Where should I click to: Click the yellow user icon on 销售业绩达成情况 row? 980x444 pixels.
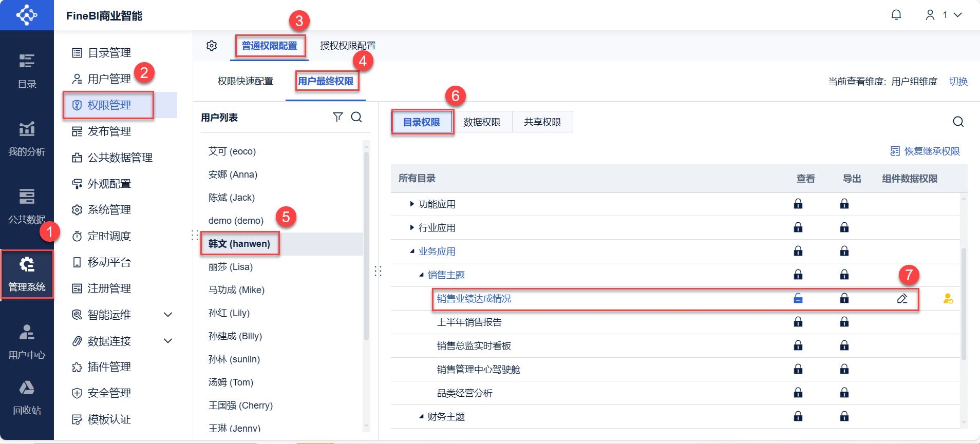948,299
